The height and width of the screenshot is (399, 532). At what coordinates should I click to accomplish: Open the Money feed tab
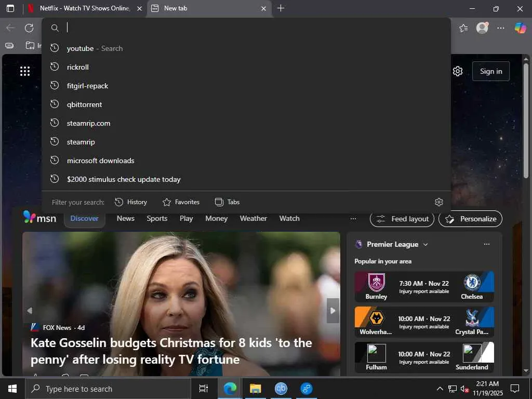tap(217, 219)
